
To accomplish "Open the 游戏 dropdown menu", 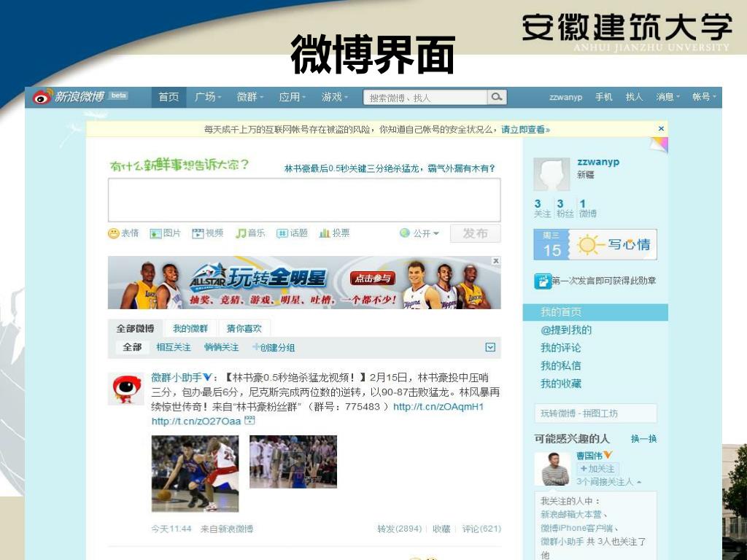I will point(334,97).
